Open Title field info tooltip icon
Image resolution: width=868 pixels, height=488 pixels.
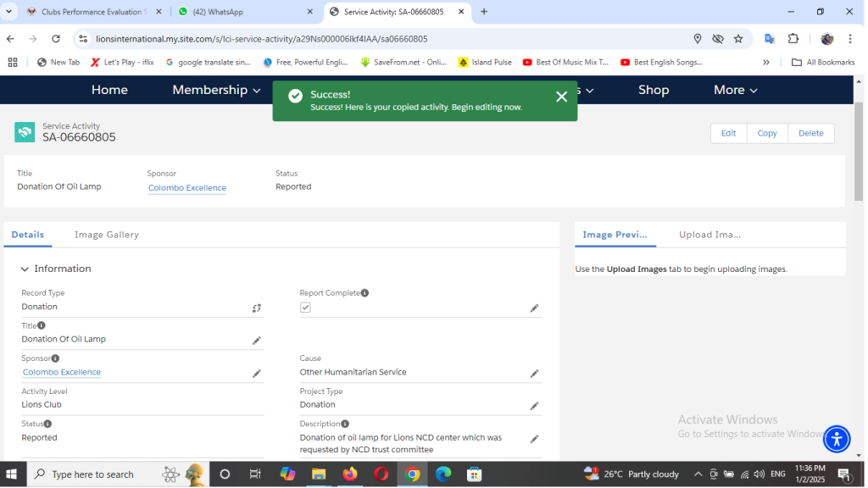point(42,326)
